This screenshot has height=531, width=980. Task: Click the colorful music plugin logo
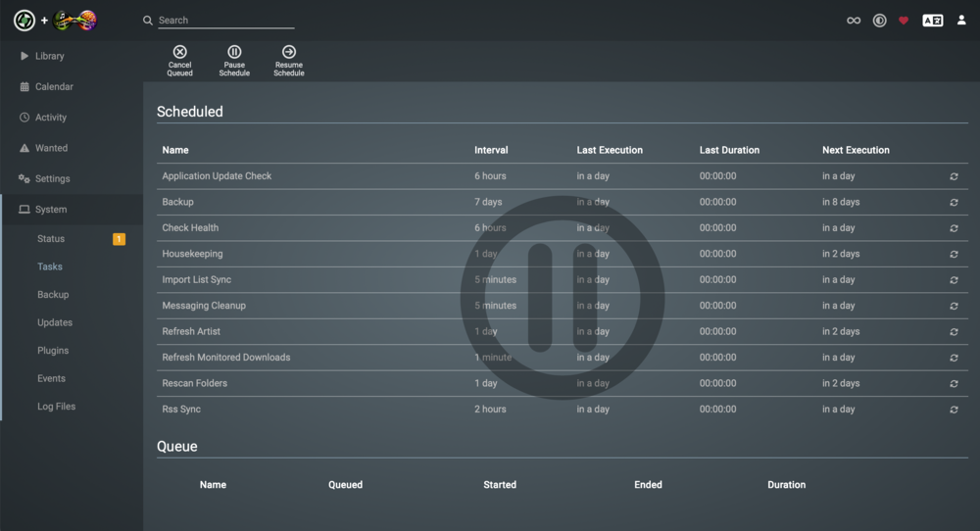click(x=75, y=20)
